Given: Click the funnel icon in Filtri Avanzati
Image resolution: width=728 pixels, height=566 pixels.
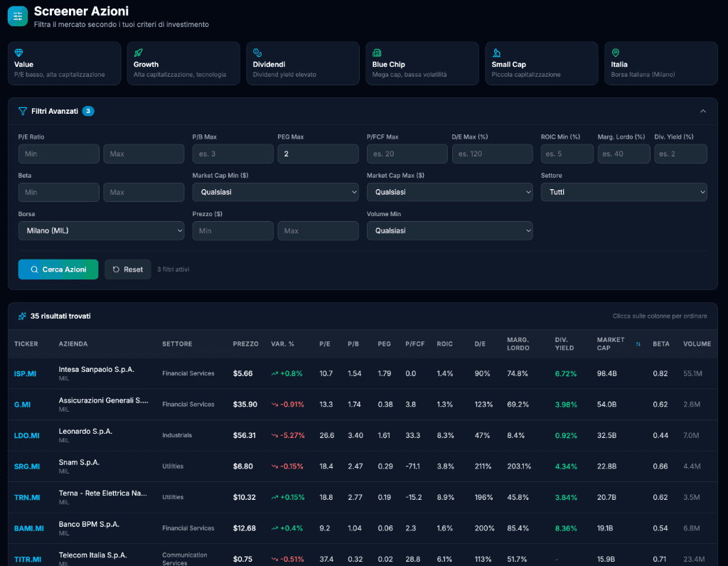Looking at the screenshot, I should coord(23,111).
